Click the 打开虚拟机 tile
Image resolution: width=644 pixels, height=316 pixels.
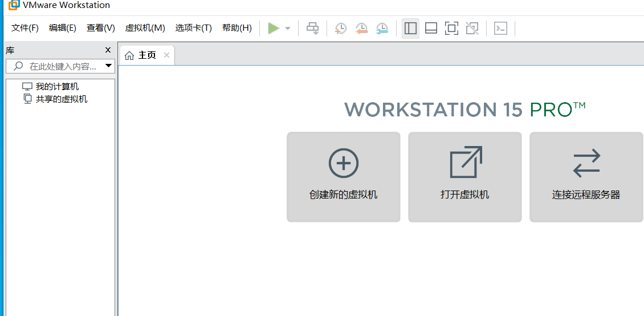(x=465, y=177)
